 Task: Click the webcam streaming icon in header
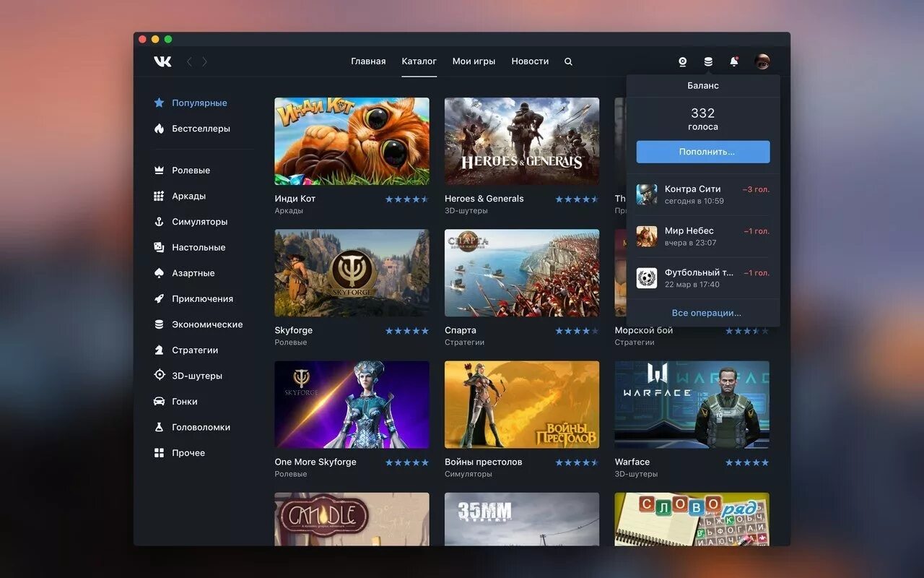[x=682, y=61]
